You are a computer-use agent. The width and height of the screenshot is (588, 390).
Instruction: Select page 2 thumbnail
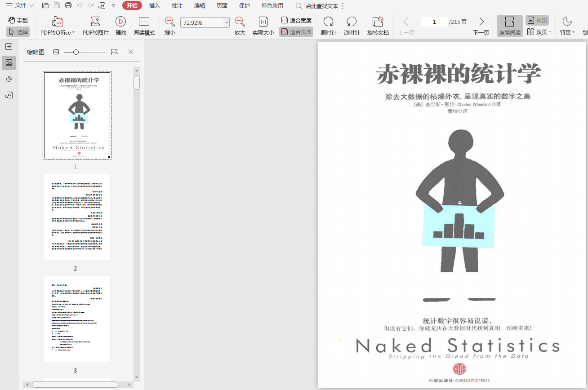click(x=77, y=217)
